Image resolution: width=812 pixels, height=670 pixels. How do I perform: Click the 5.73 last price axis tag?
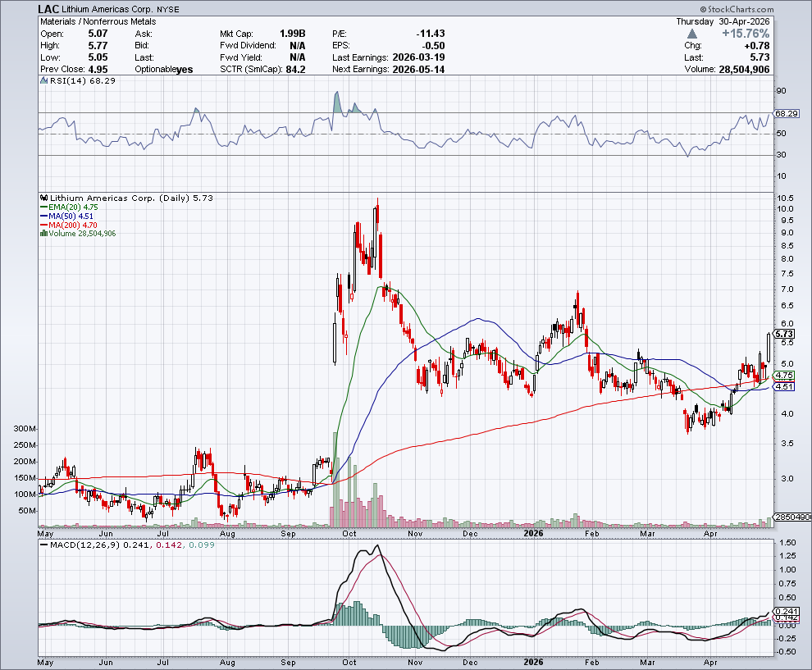[784, 334]
